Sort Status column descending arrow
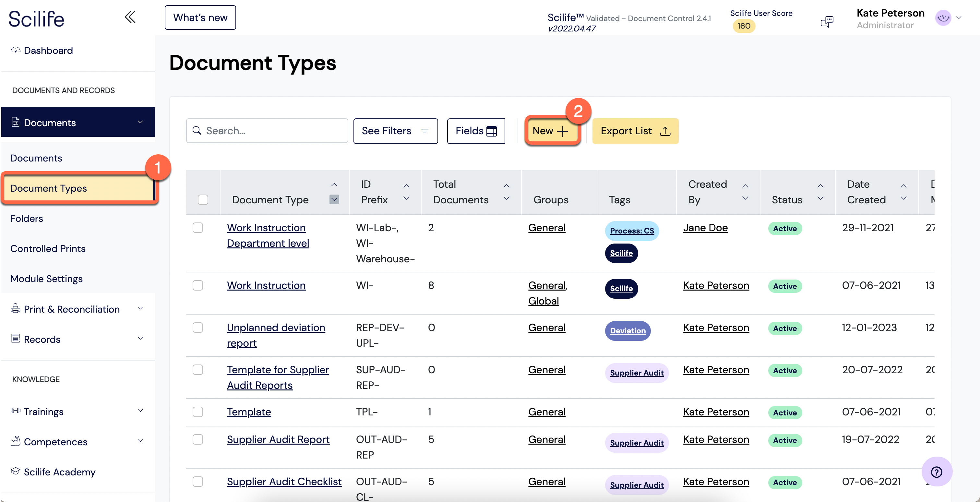Screen dimensions: 980x502 tap(820, 198)
